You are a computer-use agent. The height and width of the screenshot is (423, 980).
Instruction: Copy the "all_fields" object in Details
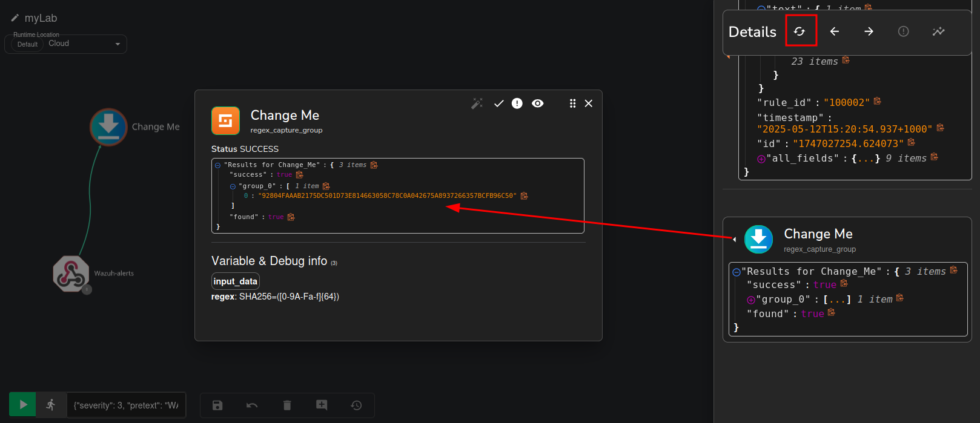934,157
